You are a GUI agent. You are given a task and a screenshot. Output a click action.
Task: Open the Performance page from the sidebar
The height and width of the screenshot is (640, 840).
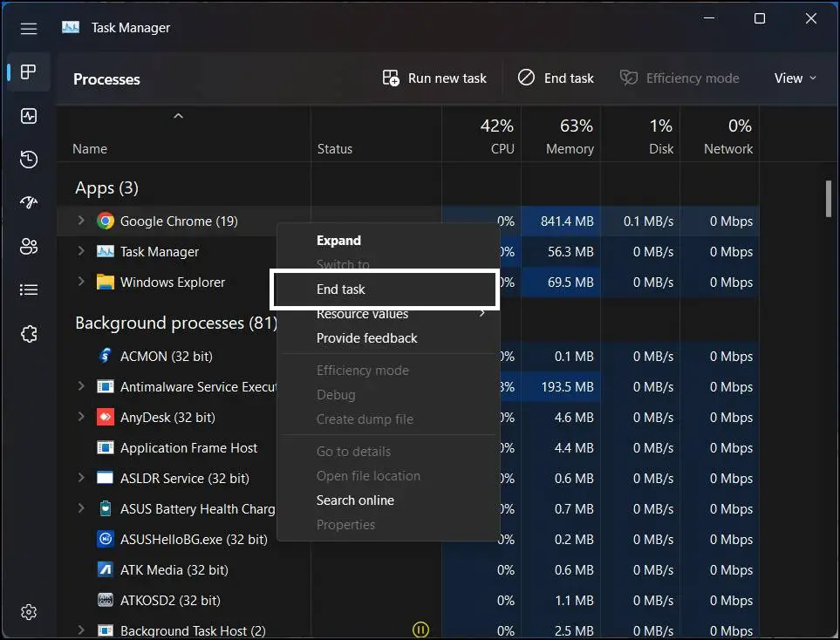click(29, 116)
